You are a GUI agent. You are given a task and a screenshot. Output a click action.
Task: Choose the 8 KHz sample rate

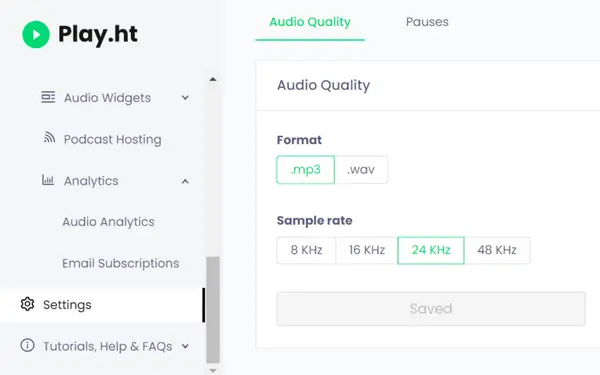click(306, 250)
